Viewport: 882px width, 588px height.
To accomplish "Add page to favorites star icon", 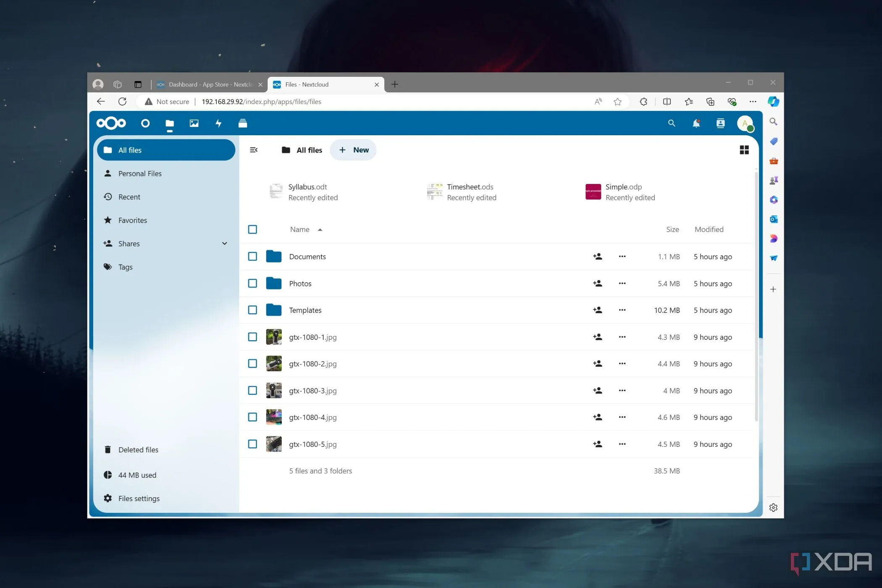I will 617,102.
